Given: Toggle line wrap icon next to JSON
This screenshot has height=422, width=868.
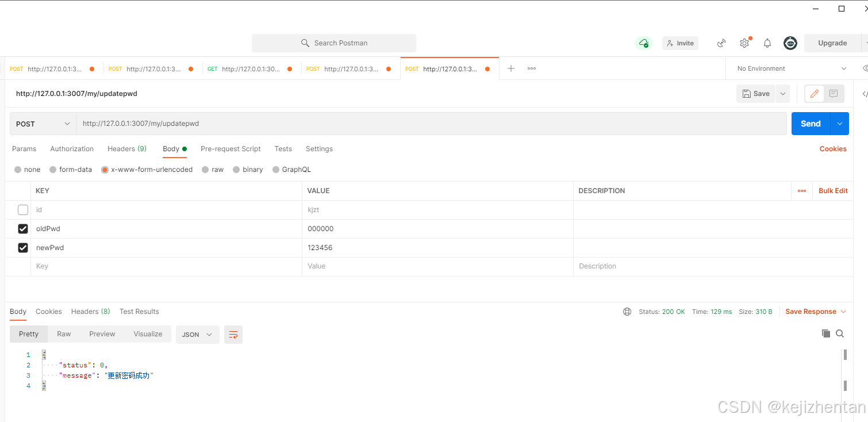Looking at the screenshot, I should coord(233,335).
